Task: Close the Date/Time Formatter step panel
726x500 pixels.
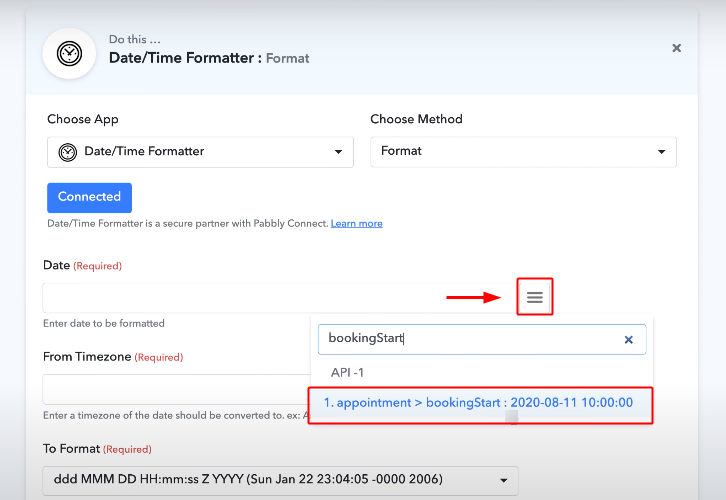Action: [676, 48]
